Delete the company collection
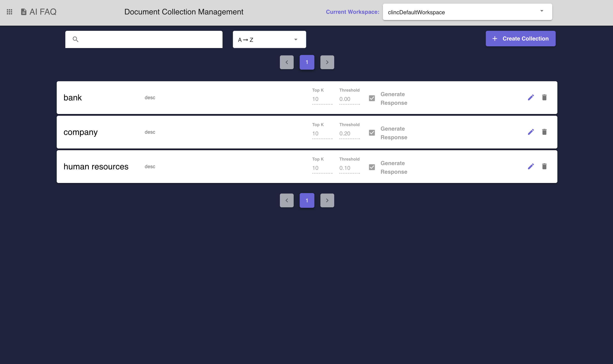This screenshot has height=364, width=613. [x=544, y=132]
